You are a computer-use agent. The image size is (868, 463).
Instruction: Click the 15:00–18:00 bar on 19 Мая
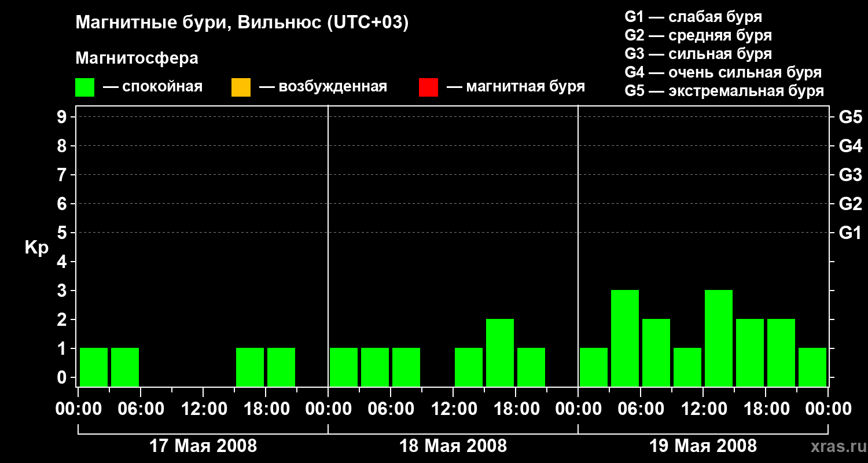click(750, 352)
